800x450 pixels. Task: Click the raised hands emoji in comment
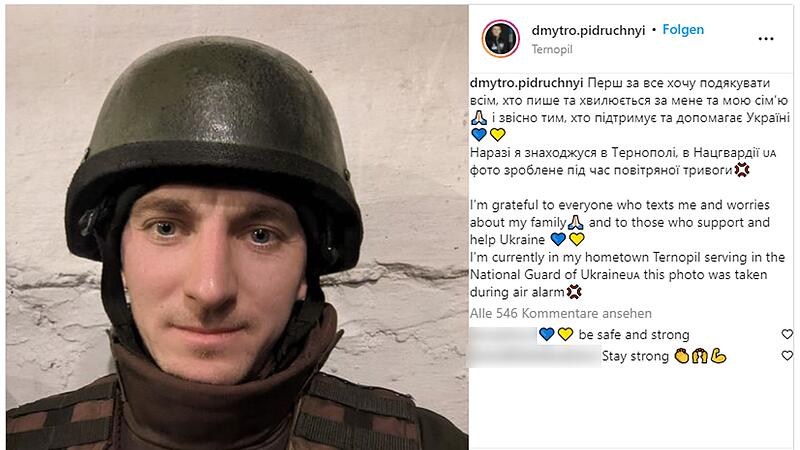coord(699,356)
